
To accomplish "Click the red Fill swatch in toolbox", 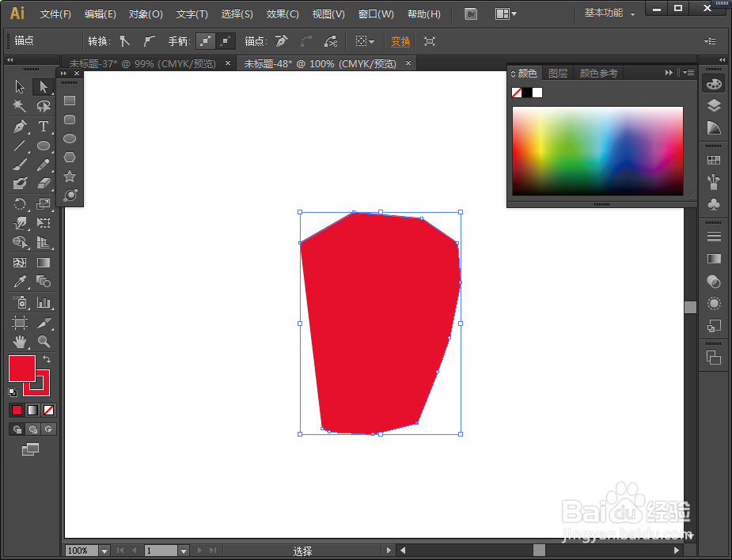I will (x=22, y=369).
